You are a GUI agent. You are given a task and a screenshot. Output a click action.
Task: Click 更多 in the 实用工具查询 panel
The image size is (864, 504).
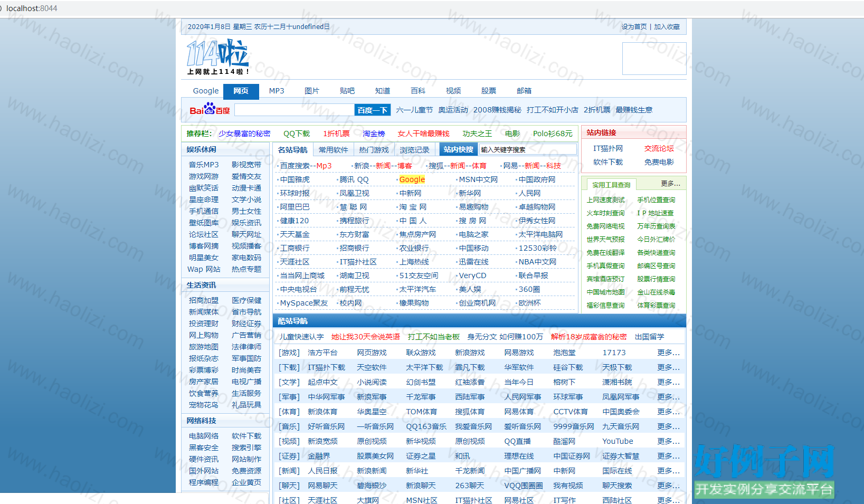coord(670,183)
